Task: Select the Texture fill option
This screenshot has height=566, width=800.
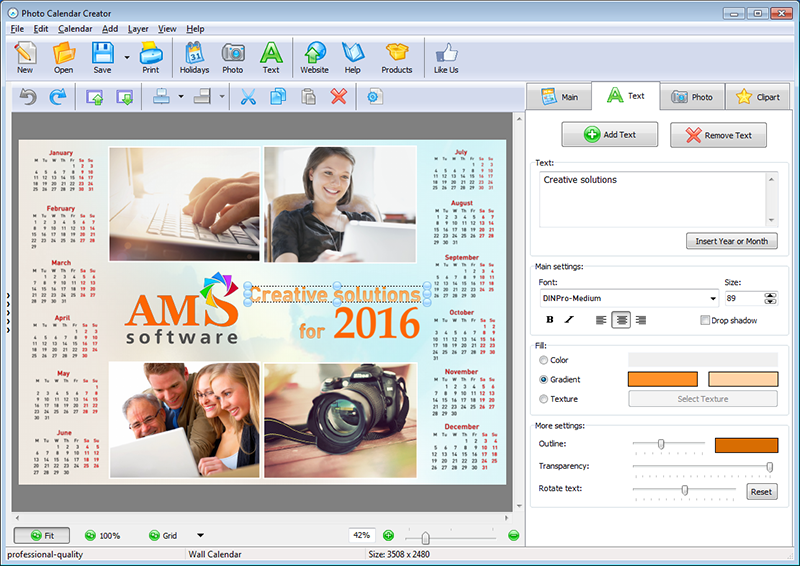Action: coord(543,399)
